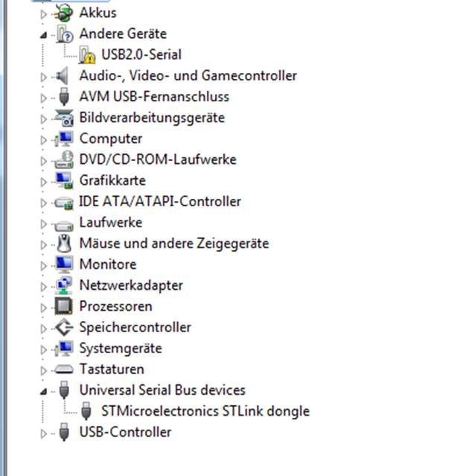Click the USB2.0-Serial warning device icon

point(87,54)
